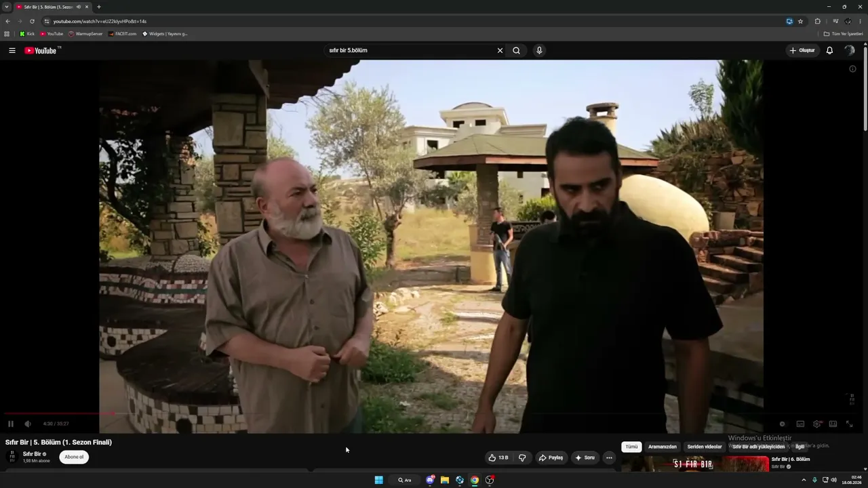Open Chrome from the taskbar

click(475, 480)
